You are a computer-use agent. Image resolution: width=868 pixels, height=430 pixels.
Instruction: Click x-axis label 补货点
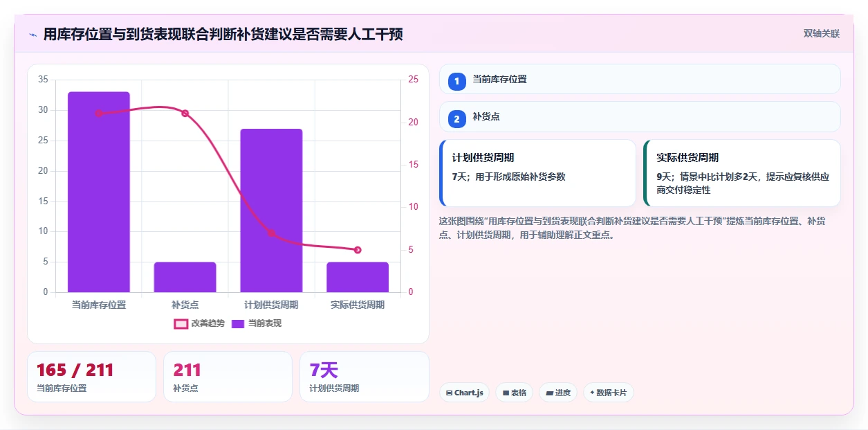click(185, 305)
